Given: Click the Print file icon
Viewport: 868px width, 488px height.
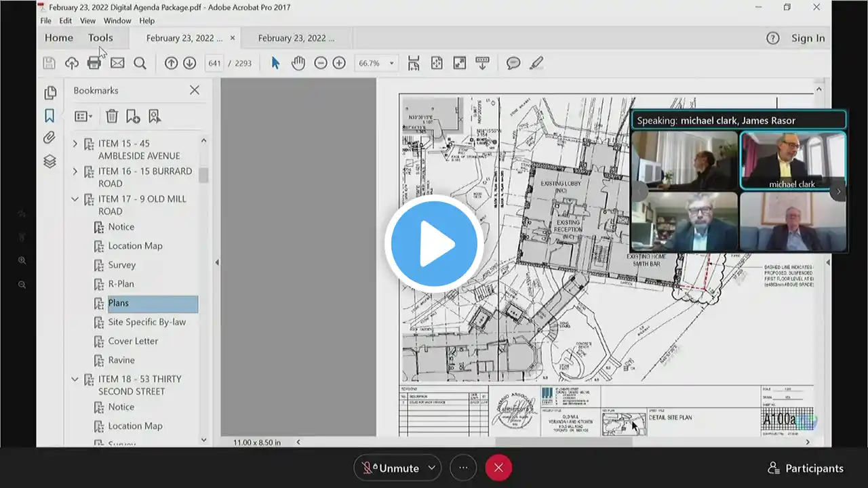Looking at the screenshot, I should tap(94, 63).
